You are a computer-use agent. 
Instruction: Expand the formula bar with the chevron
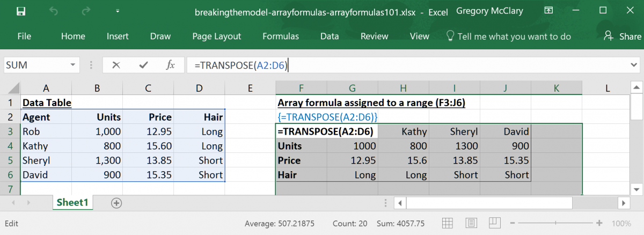[634, 65]
